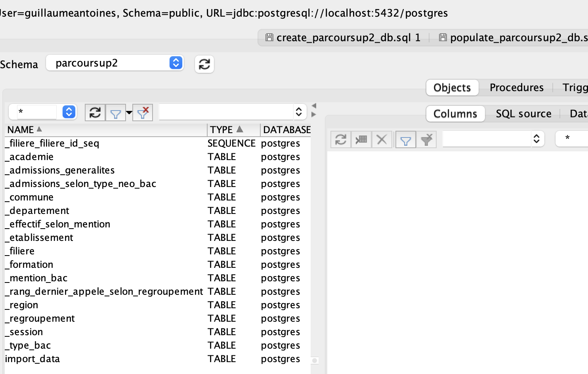Sort the list by TYPE column header

tap(233, 130)
